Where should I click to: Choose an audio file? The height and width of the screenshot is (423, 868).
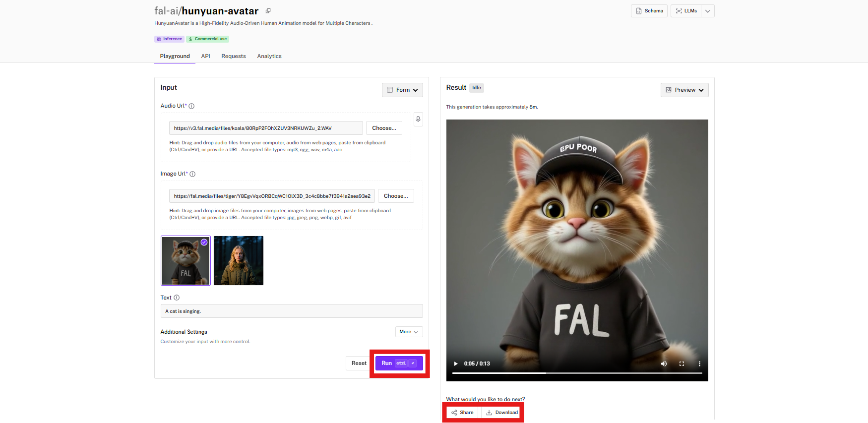[384, 128]
